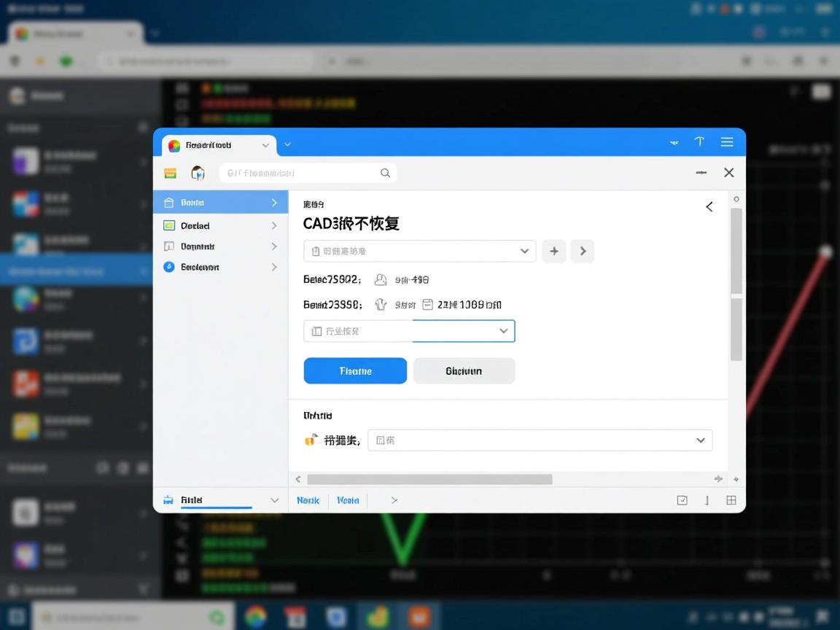Click inside the search input field
The height and width of the screenshot is (630, 840).
tap(299, 174)
